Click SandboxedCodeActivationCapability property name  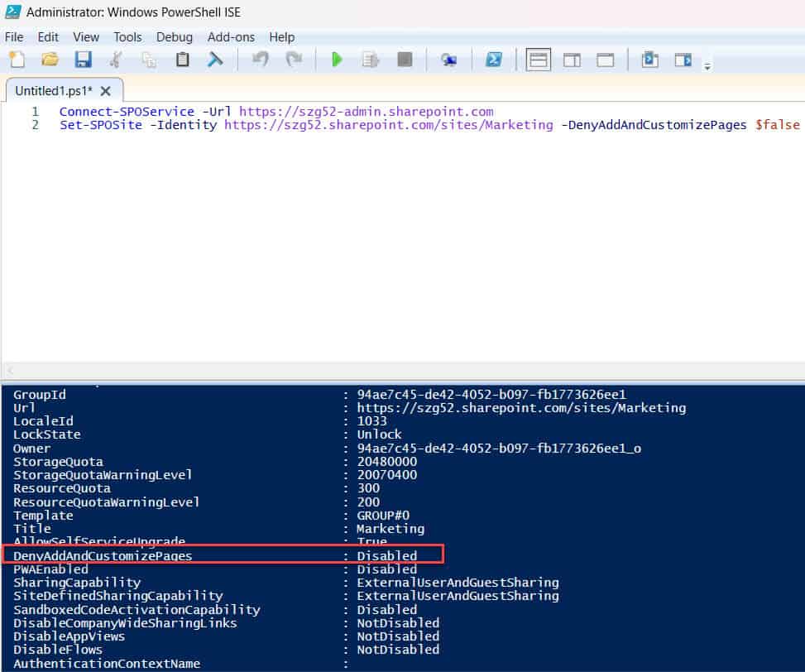pos(137,609)
